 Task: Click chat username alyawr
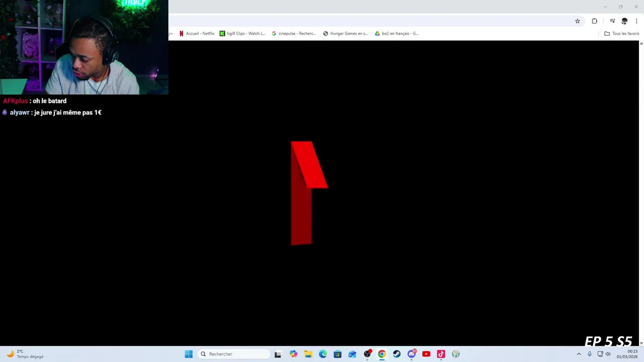coord(20,113)
